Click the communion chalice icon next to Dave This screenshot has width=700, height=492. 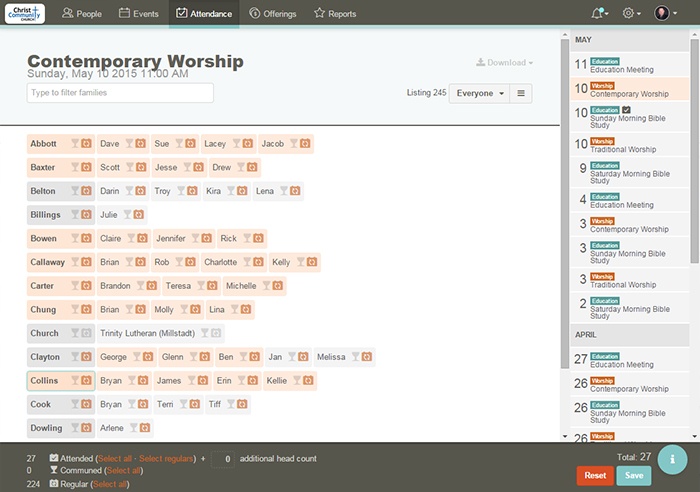point(128,144)
